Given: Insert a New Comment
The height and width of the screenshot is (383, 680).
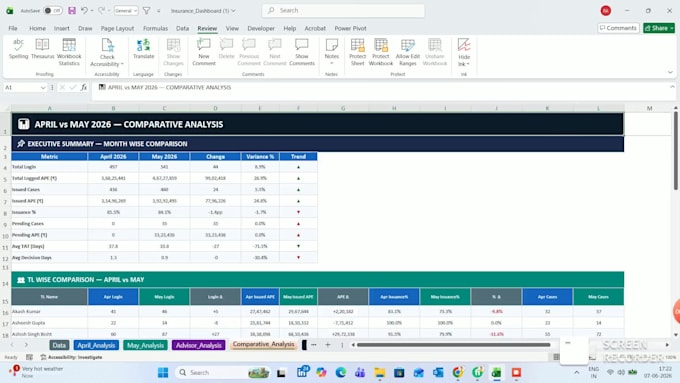Looking at the screenshot, I should [x=204, y=52].
